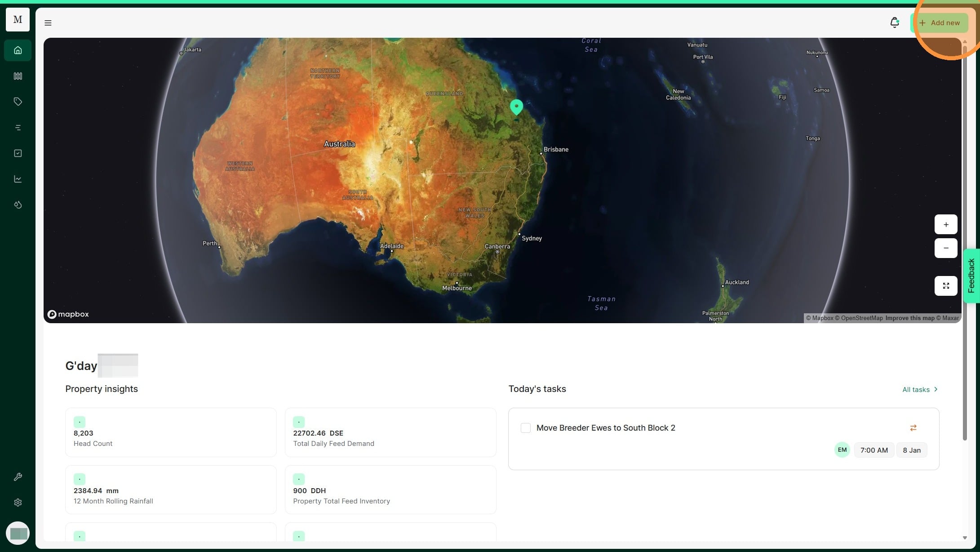Open the line chart reports icon
Screen dimensions: 980x552
(x=18, y=179)
